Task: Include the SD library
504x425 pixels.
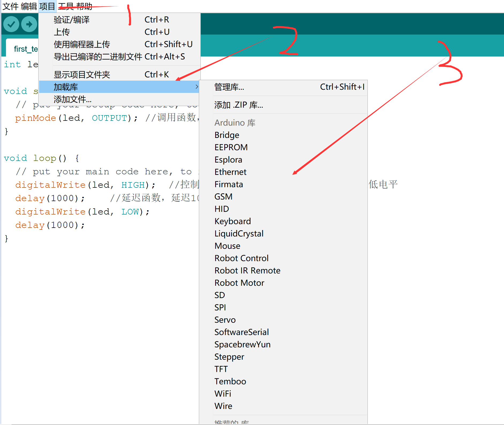Action: 219,295
